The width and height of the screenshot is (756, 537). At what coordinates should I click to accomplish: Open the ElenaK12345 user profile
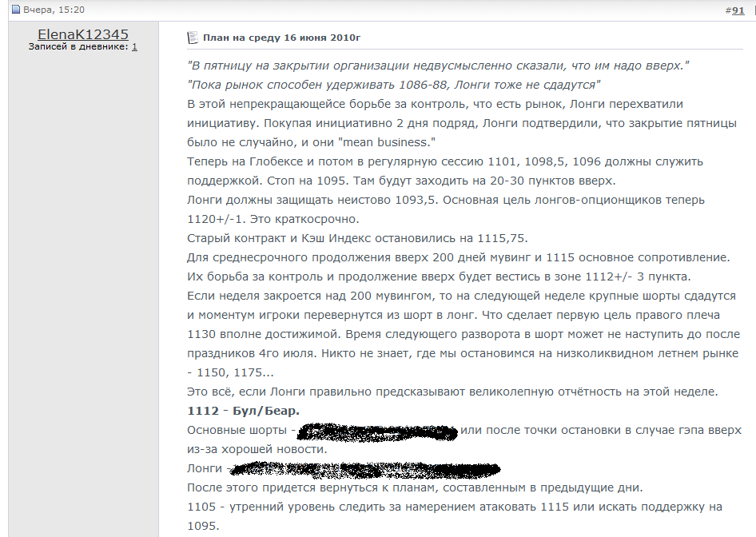point(83,34)
